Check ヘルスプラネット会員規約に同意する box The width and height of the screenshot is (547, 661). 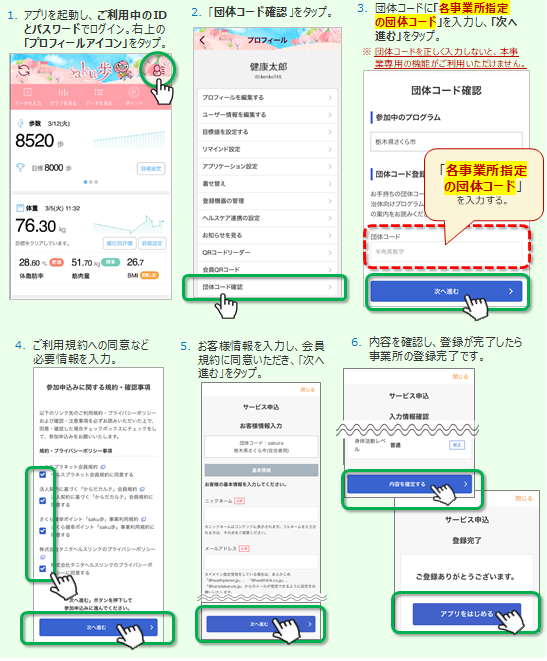(x=43, y=475)
